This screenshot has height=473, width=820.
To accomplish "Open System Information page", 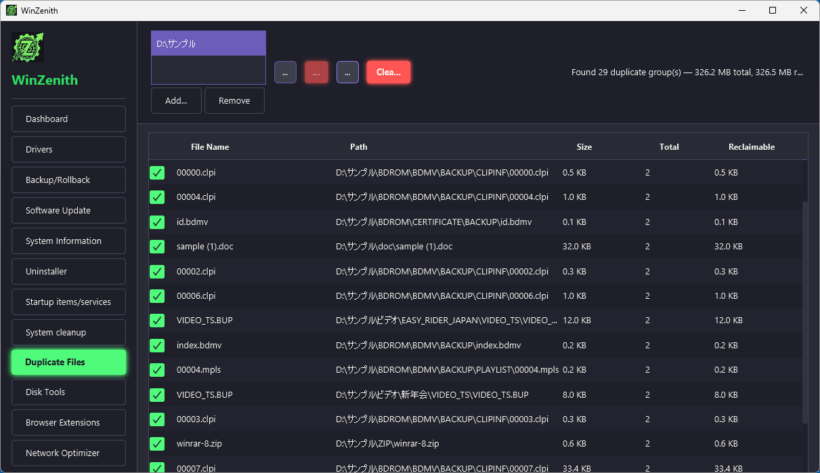I will coord(69,241).
